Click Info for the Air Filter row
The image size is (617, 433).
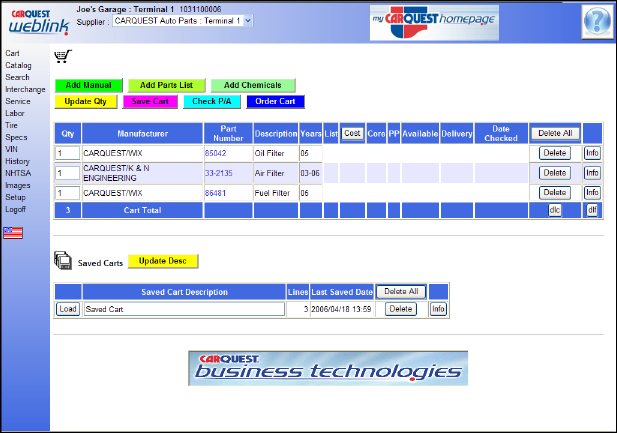point(592,173)
